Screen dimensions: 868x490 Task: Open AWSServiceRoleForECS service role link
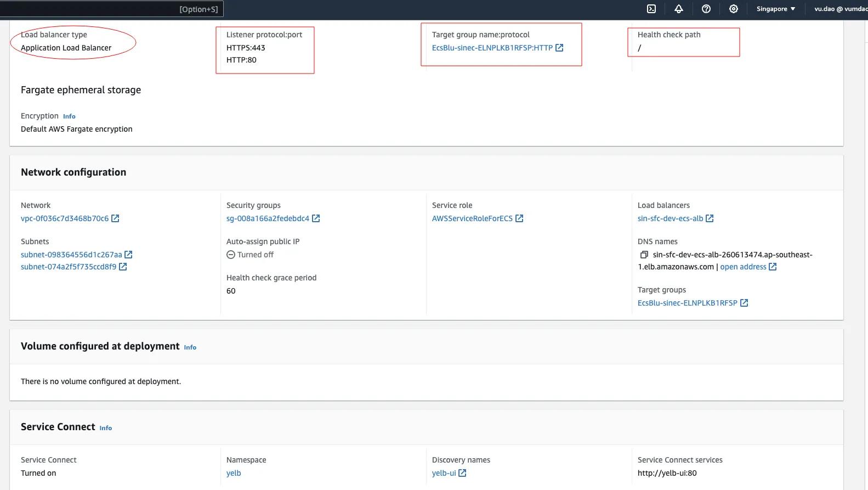472,218
